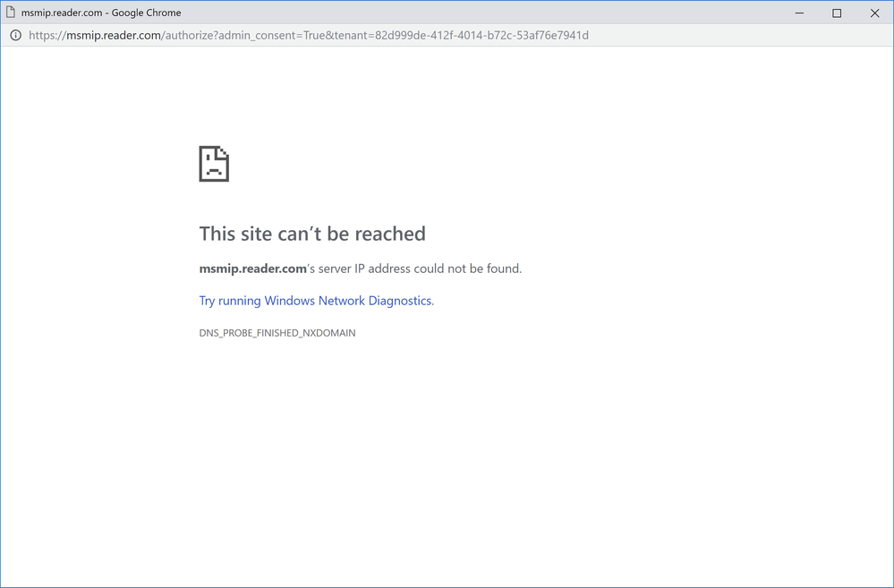This screenshot has height=588, width=894.
Task: Click the DNS_PROBE_FINISHED_NXDOMAIN error code text
Action: (277, 333)
